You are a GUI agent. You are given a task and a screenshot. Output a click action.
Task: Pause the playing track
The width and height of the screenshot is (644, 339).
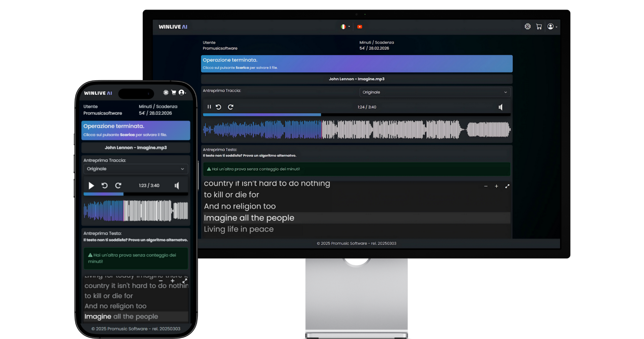[x=209, y=107]
